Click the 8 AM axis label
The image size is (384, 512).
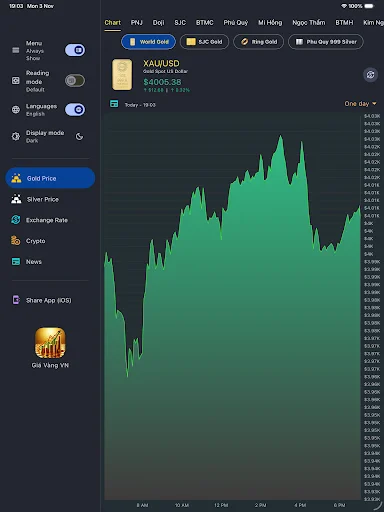[x=142, y=505]
